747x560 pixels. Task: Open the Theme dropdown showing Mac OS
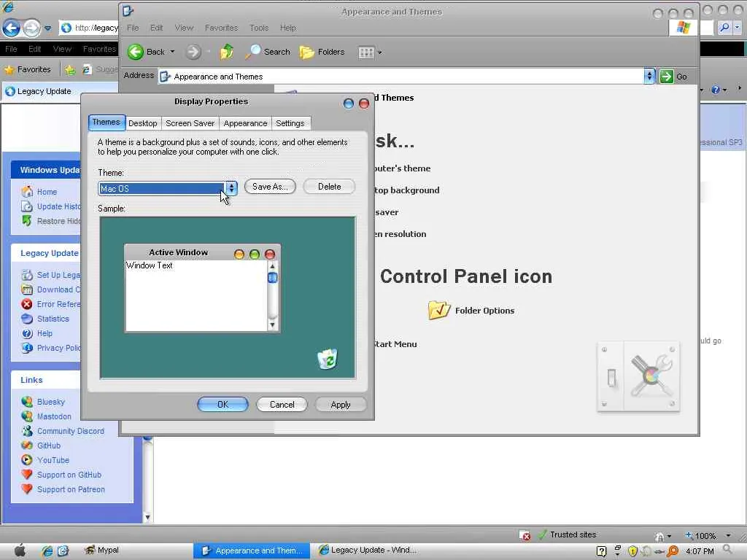pyautogui.click(x=231, y=189)
